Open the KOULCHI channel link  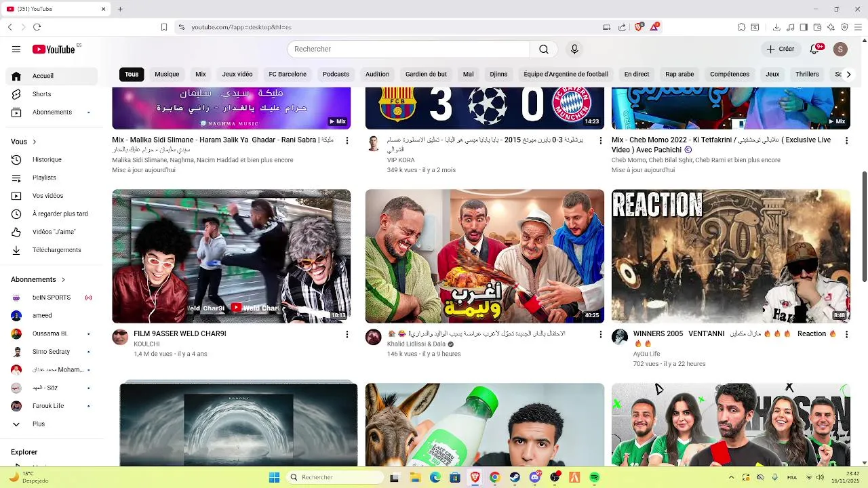point(146,344)
